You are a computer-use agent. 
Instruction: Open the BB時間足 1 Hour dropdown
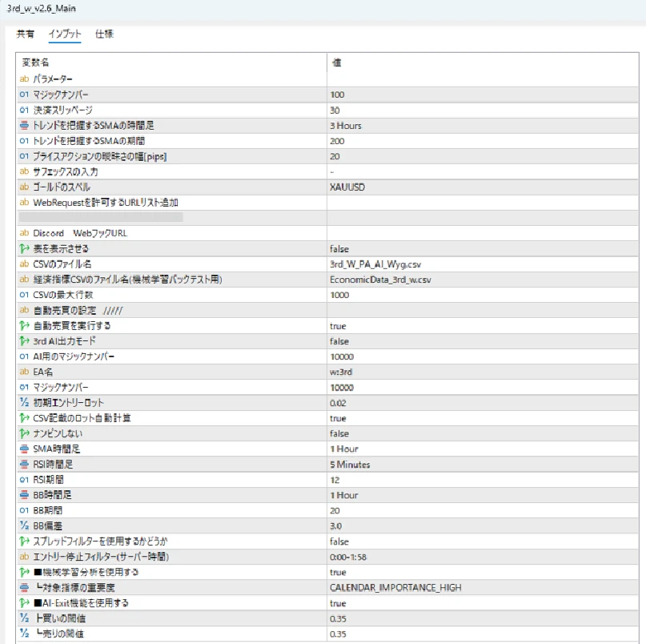click(344, 495)
